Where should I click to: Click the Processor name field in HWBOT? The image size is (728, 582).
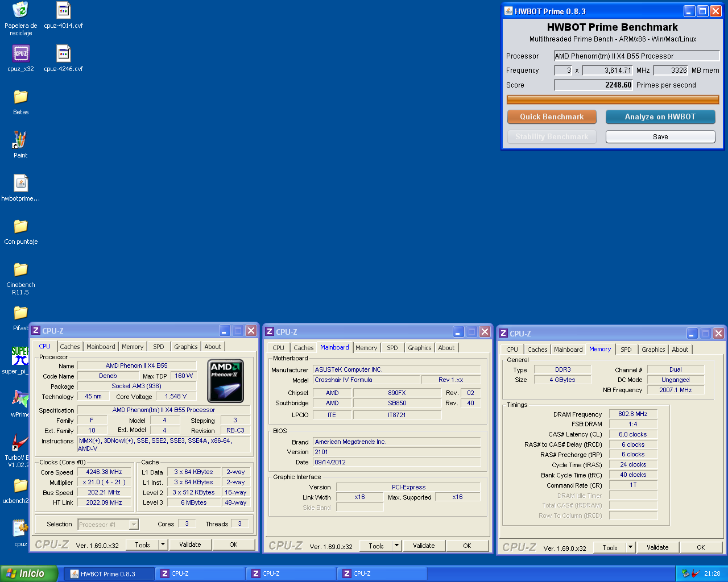[x=637, y=56]
